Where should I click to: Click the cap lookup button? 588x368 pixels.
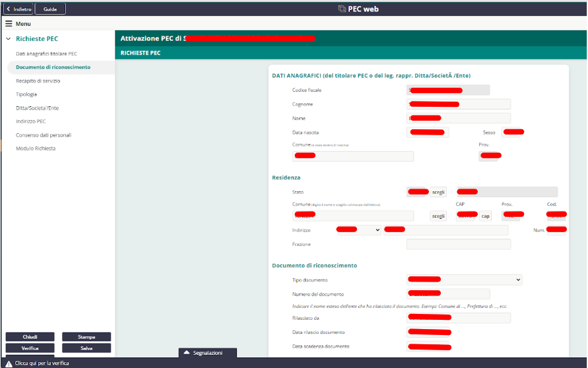coord(485,216)
